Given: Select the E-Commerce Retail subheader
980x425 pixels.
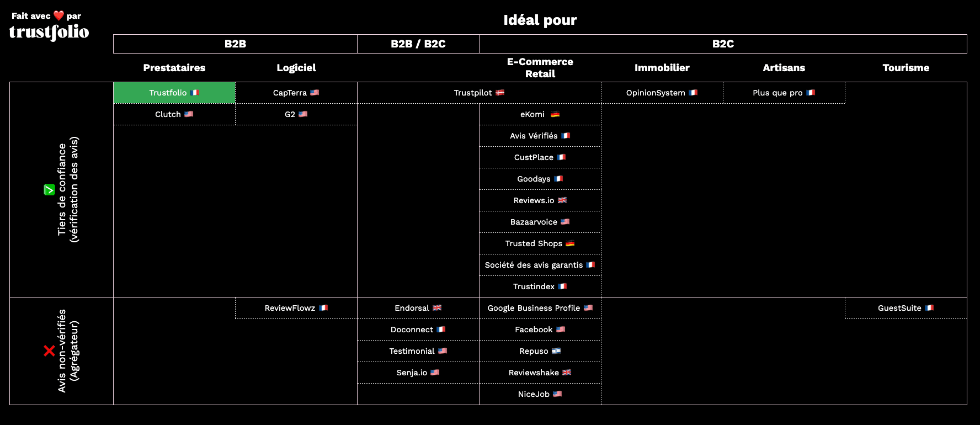Looking at the screenshot, I should (540, 68).
